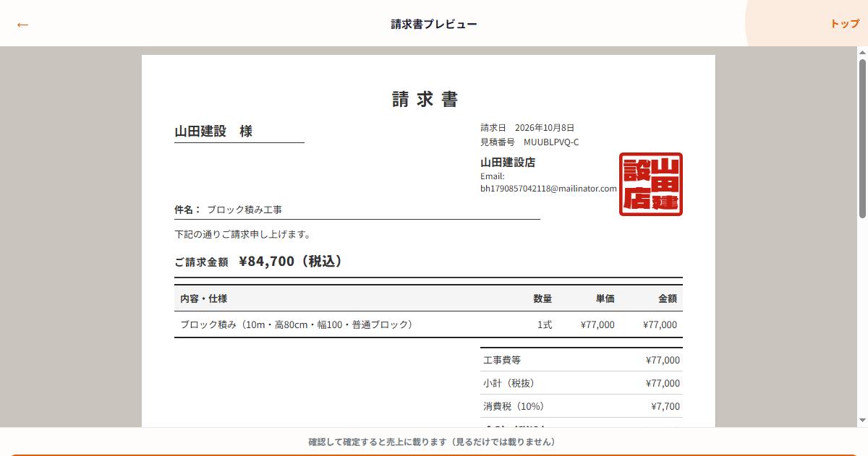The height and width of the screenshot is (456, 868).
Task: Click the estimate number MUUBLPVQ-C
Action: click(x=551, y=142)
